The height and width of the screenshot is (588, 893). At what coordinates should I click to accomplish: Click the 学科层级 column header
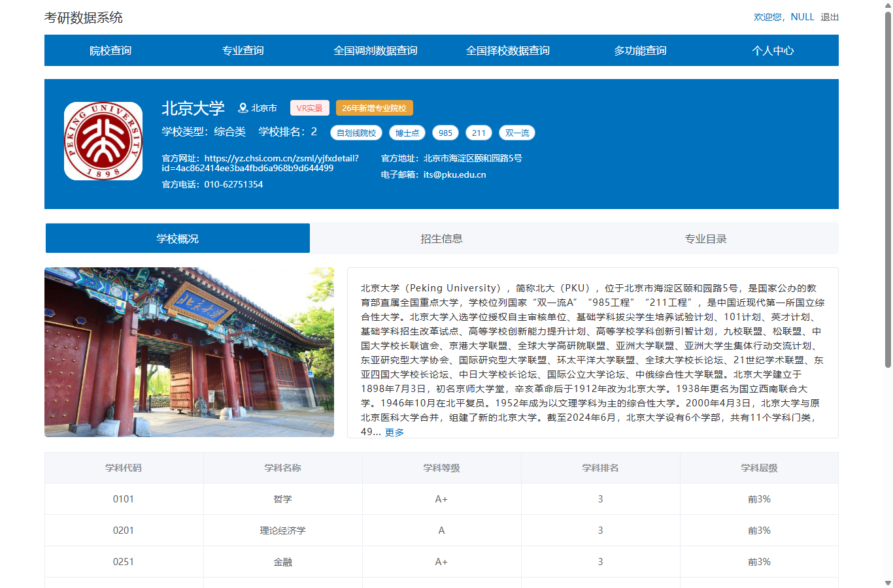pos(759,468)
